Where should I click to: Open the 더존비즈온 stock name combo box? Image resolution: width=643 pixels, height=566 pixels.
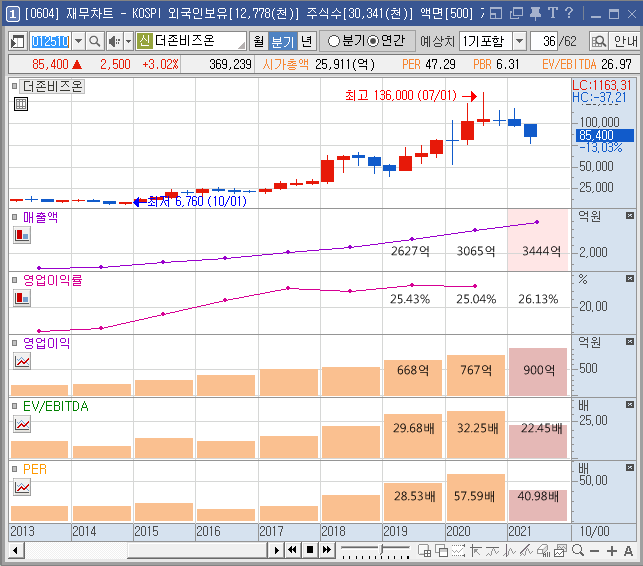pos(192,41)
